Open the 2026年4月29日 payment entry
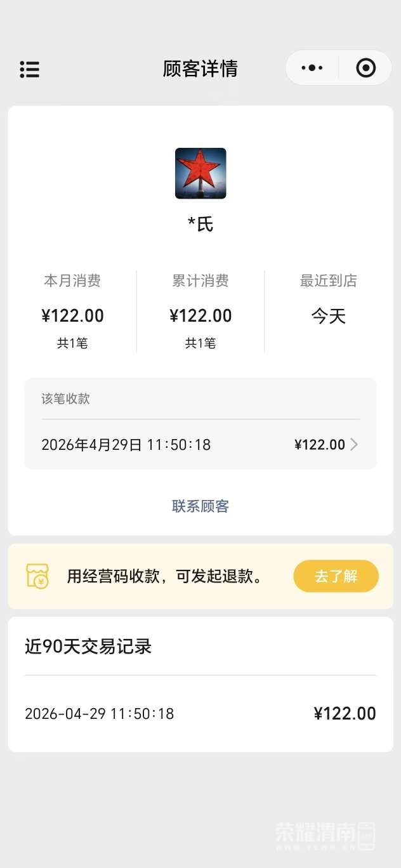Image resolution: width=401 pixels, height=868 pixels. coord(126,445)
